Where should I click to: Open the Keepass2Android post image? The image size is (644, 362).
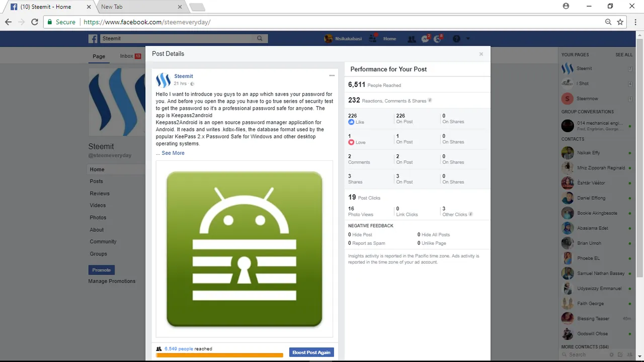[x=245, y=249]
